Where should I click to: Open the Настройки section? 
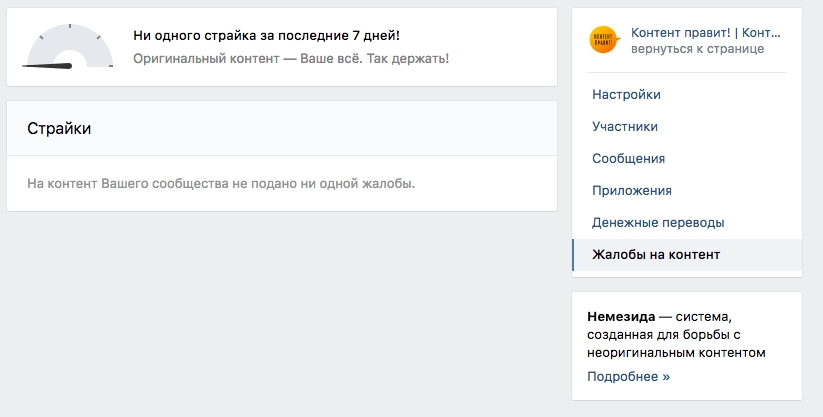(626, 95)
